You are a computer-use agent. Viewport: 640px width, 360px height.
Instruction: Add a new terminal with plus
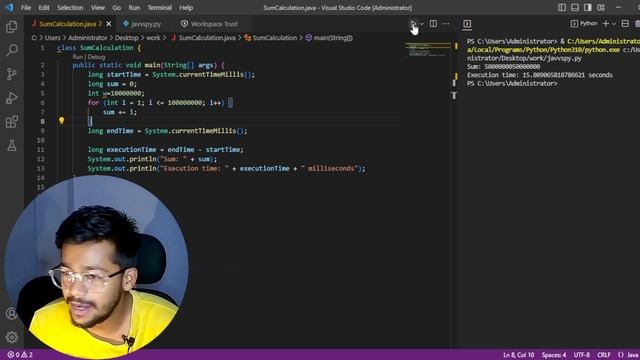[x=606, y=24]
